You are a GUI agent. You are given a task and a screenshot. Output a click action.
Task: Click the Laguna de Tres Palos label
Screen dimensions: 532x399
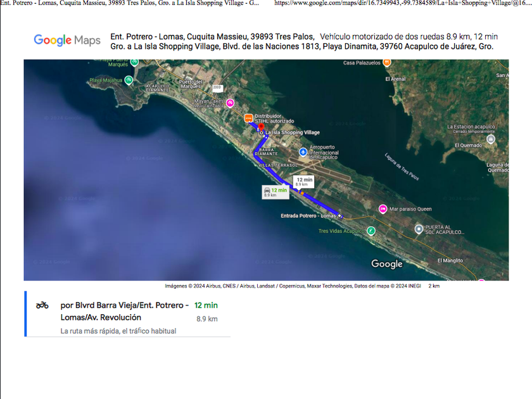[x=402, y=167]
